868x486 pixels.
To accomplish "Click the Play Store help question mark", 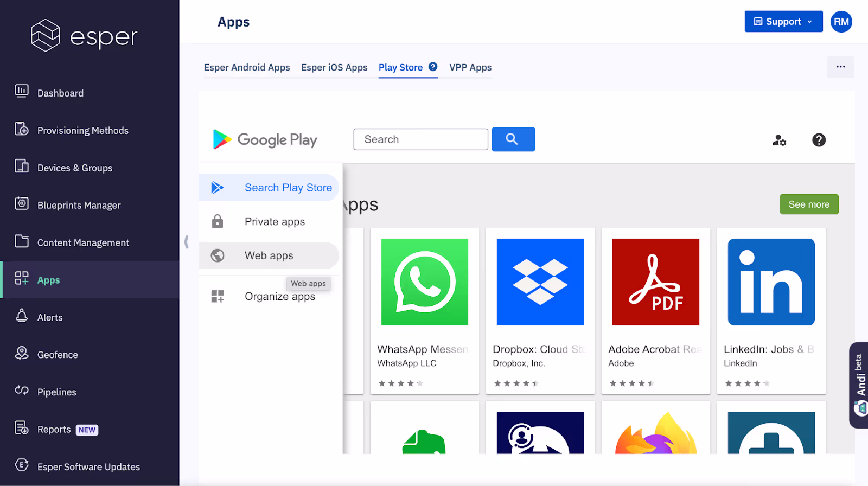I will [433, 67].
